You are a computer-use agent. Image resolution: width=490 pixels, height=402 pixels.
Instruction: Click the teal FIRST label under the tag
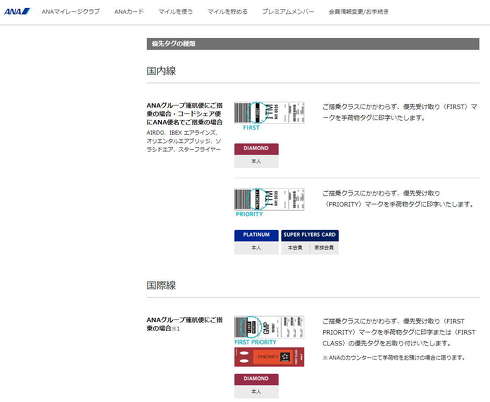[x=251, y=128]
